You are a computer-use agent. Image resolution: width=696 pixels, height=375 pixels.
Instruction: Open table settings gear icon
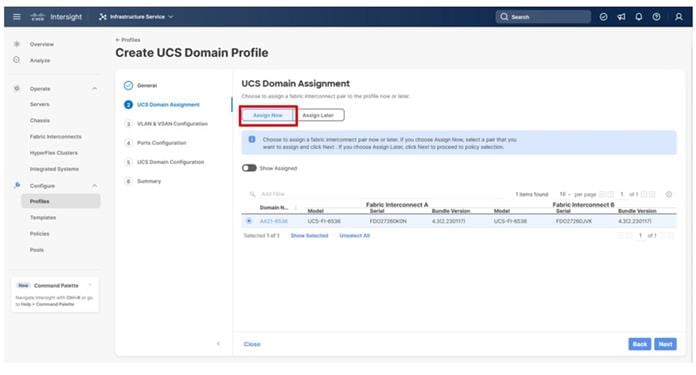(x=669, y=194)
